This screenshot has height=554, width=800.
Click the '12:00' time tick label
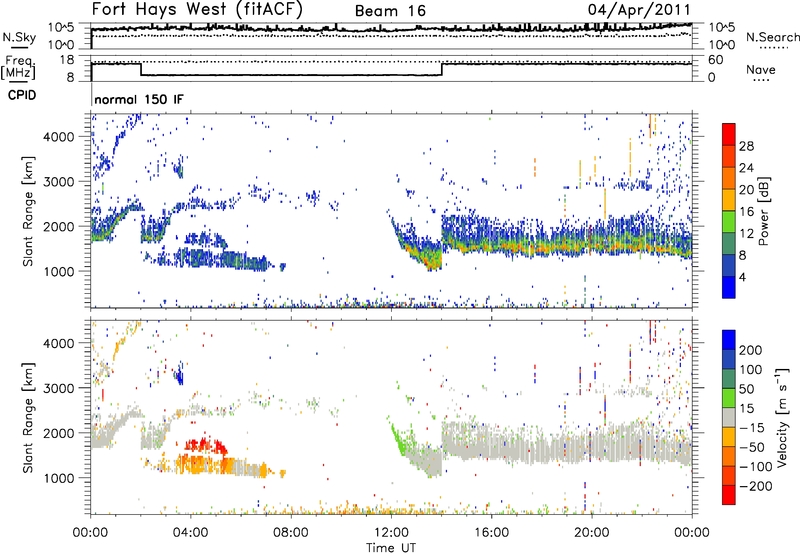[x=391, y=533]
